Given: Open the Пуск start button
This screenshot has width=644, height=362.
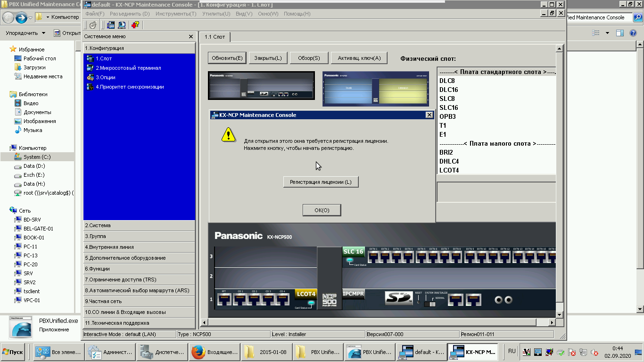Looking at the screenshot, I should [x=13, y=352].
